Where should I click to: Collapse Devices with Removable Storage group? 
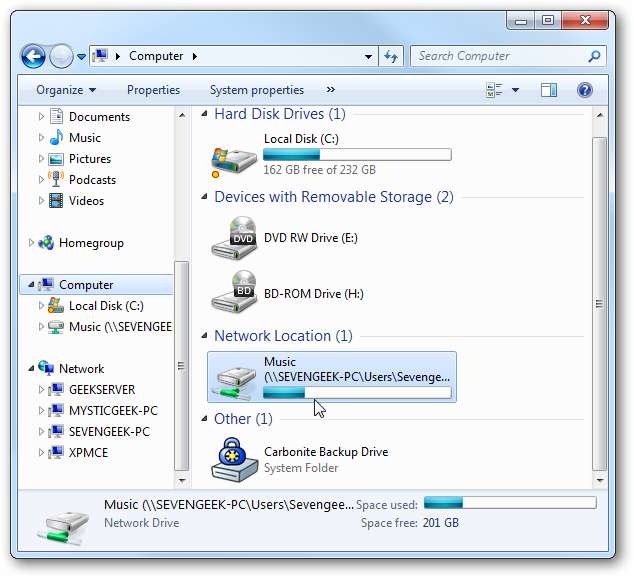205,197
